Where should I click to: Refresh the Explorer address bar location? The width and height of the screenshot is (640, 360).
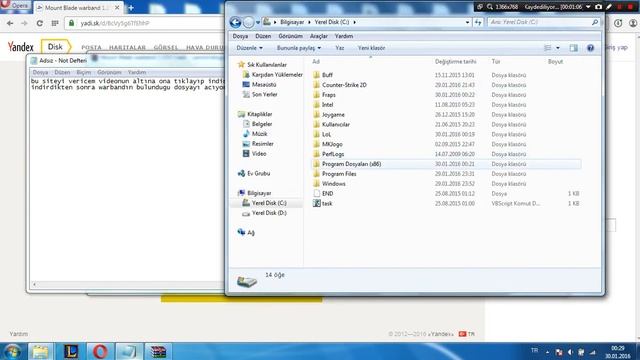point(478,22)
